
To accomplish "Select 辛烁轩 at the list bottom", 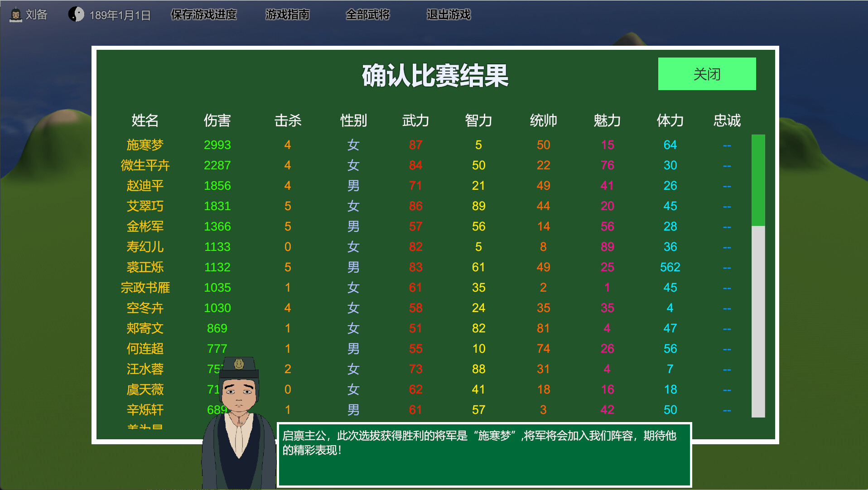I will click(145, 409).
